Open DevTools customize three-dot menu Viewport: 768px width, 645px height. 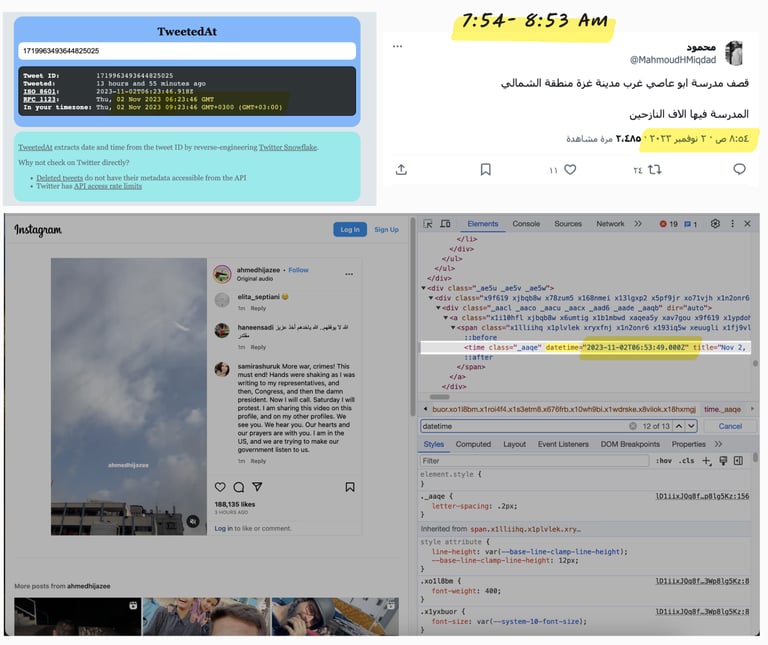[732, 224]
